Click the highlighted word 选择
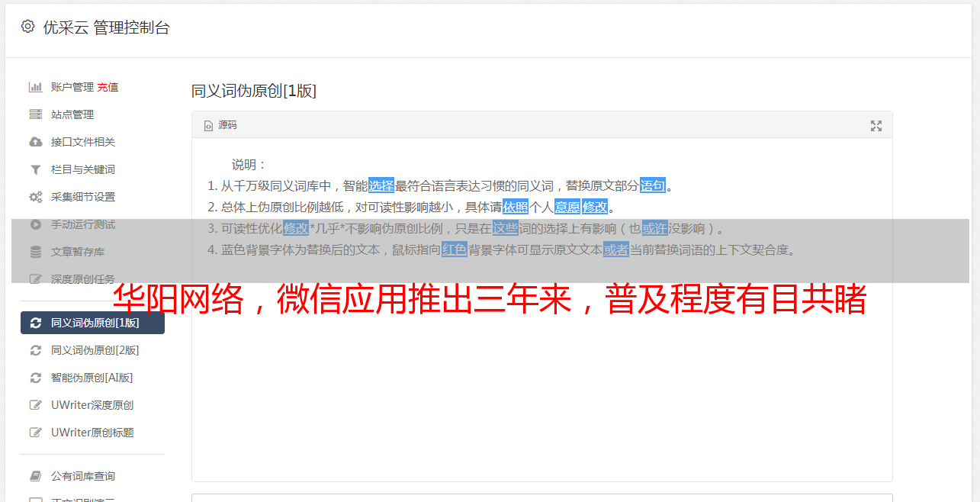This screenshot has width=980, height=502. tap(381, 185)
